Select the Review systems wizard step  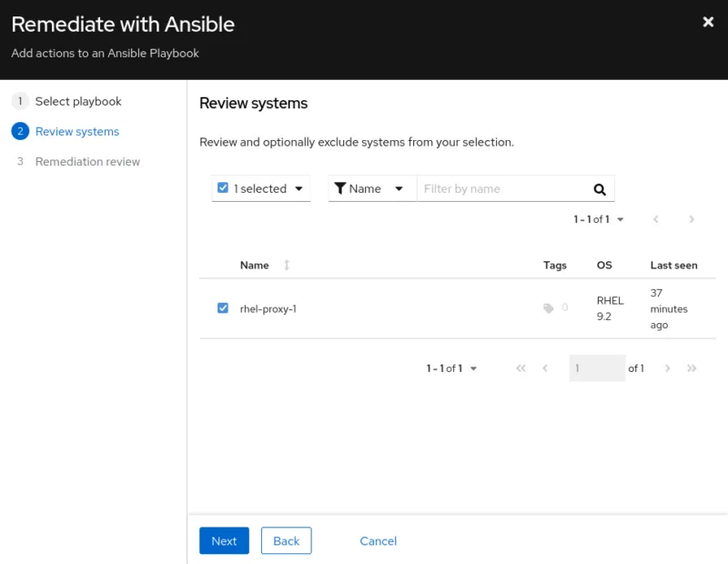(76, 131)
